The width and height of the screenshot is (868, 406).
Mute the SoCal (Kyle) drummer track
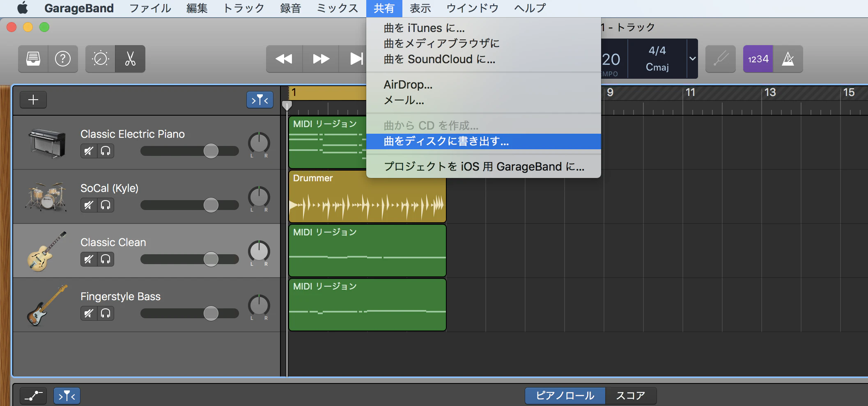click(x=89, y=205)
